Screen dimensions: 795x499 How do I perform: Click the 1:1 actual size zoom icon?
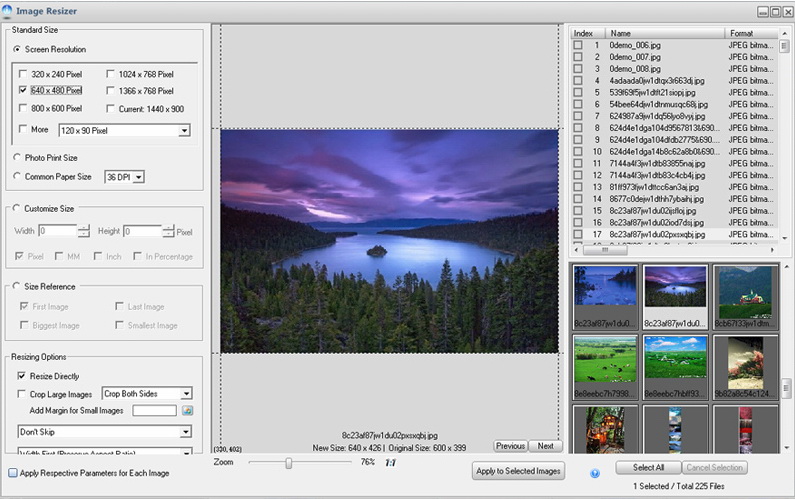pos(391,463)
